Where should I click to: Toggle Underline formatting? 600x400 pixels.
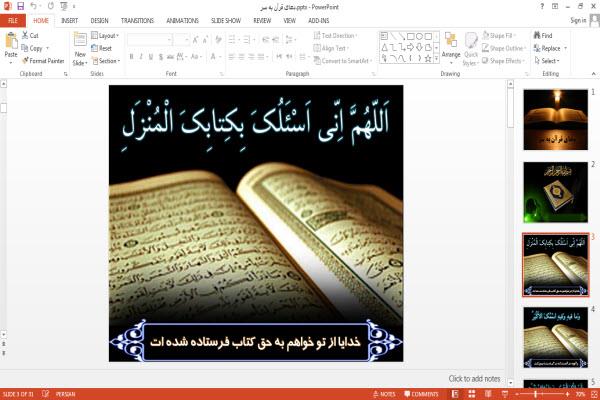pos(151,57)
